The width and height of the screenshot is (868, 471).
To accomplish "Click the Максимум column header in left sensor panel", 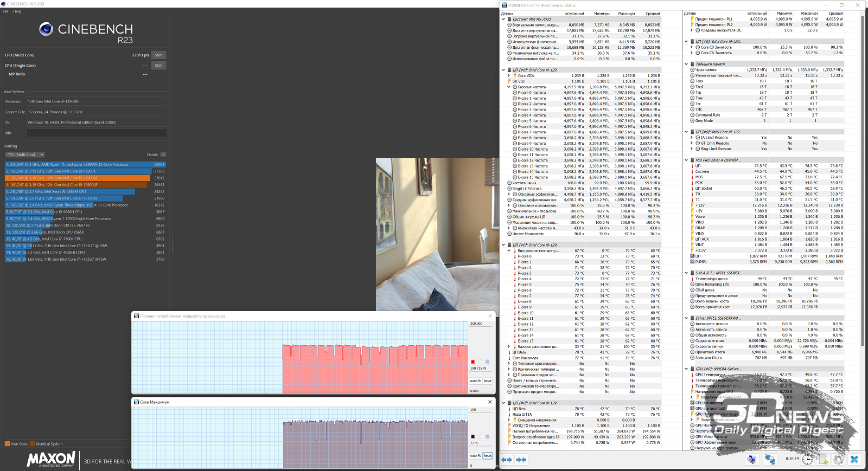I will 626,14.
